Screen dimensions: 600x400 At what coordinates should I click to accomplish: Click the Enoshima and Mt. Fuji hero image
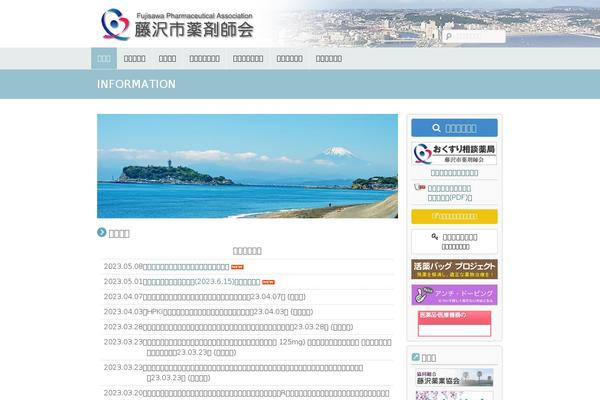(247, 166)
